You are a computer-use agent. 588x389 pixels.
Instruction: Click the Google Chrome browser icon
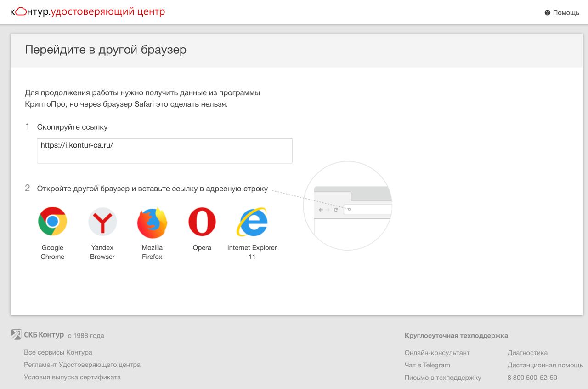click(52, 222)
